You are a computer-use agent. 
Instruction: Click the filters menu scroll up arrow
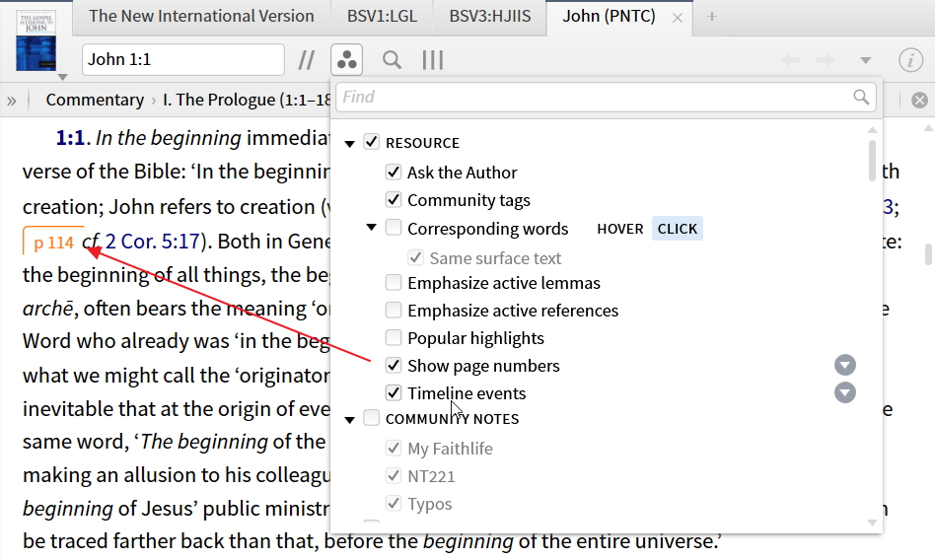pyautogui.click(x=872, y=129)
